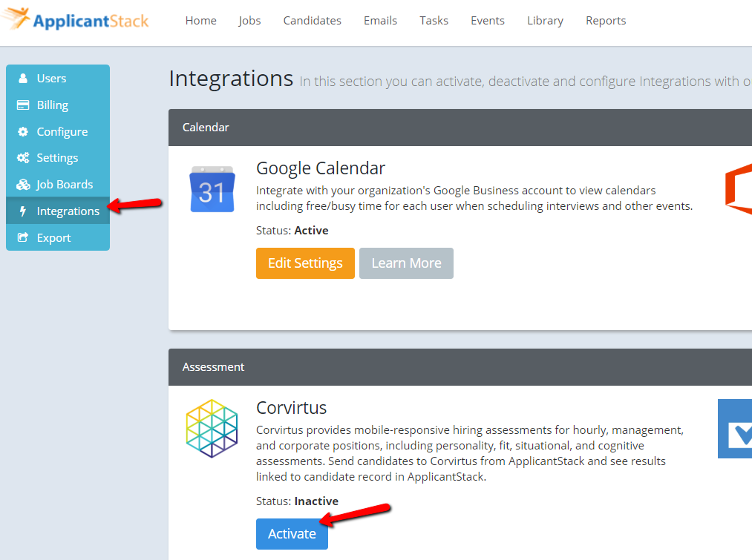Open Export via its share icon
The image size is (752, 560).
[x=24, y=237]
